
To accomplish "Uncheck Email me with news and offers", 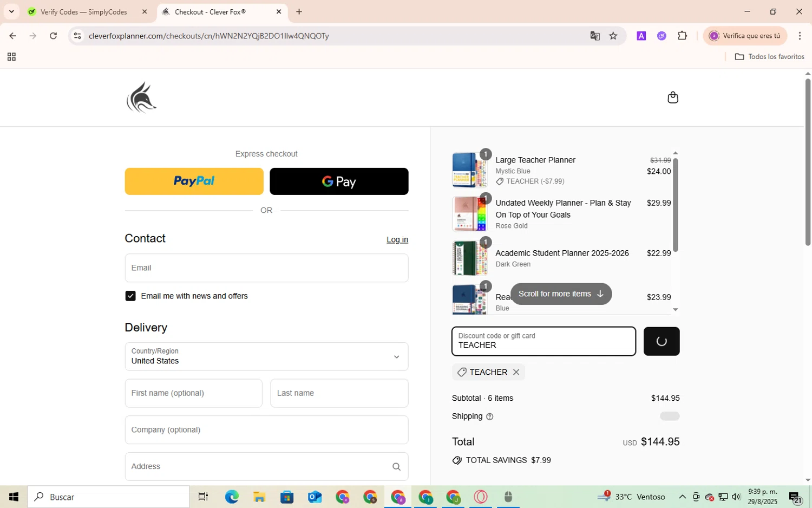I will [x=130, y=296].
